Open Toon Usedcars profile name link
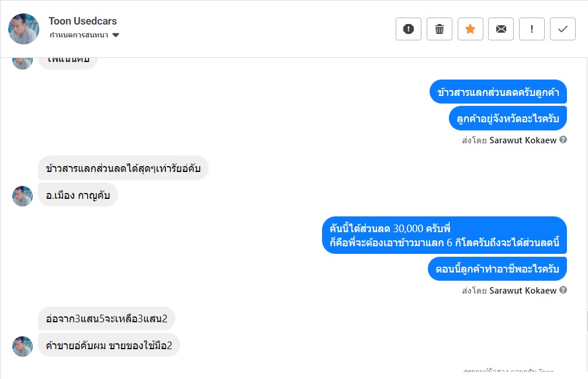The width and height of the screenshot is (588, 379). coord(82,21)
